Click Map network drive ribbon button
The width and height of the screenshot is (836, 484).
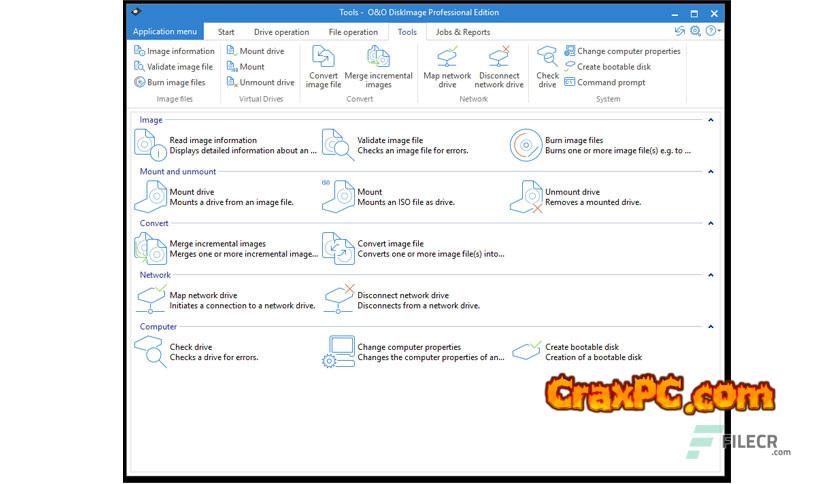tap(447, 67)
